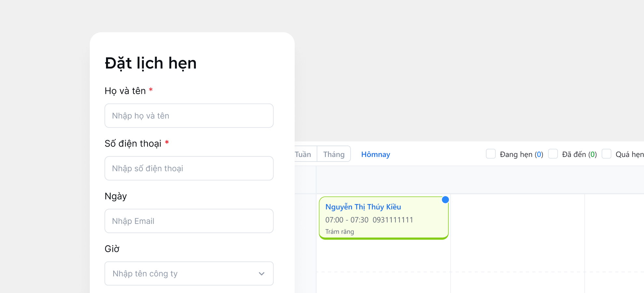
Task: Click the blue status dot on appointment card
Action: (445, 200)
